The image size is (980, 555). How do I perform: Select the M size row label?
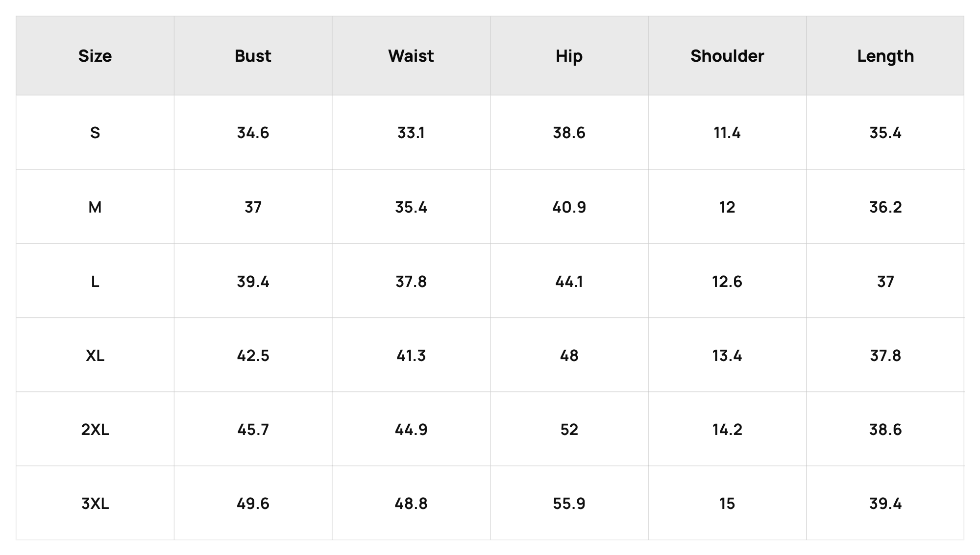[x=95, y=207]
